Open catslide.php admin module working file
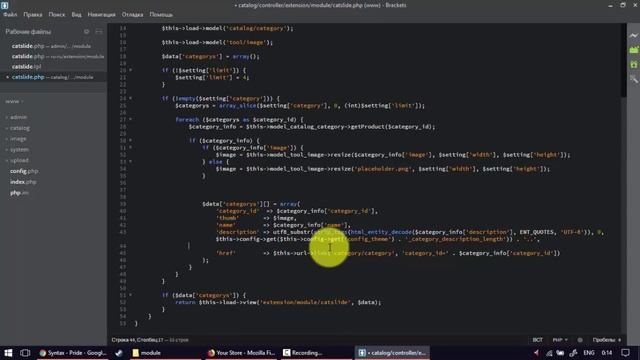This screenshot has width=640, height=360. 53,46
